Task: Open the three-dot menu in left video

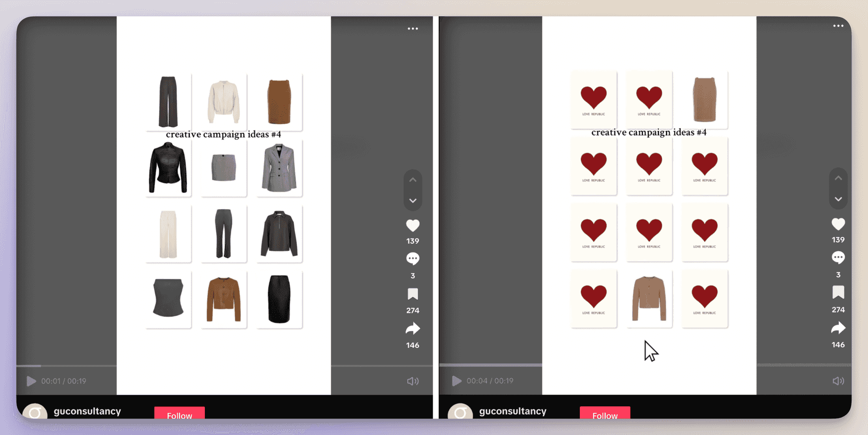Action: pyautogui.click(x=413, y=29)
